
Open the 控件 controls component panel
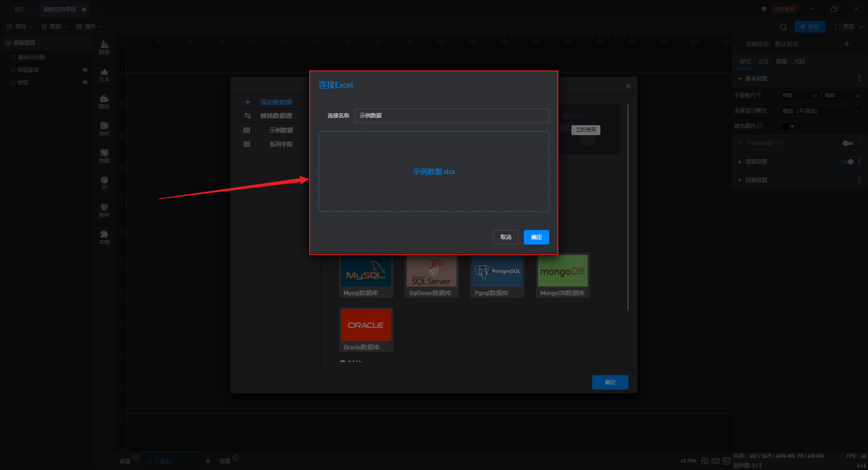pos(104,129)
